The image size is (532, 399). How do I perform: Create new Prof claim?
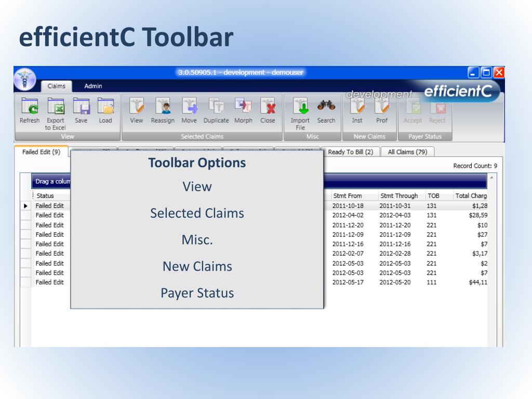pos(382,110)
